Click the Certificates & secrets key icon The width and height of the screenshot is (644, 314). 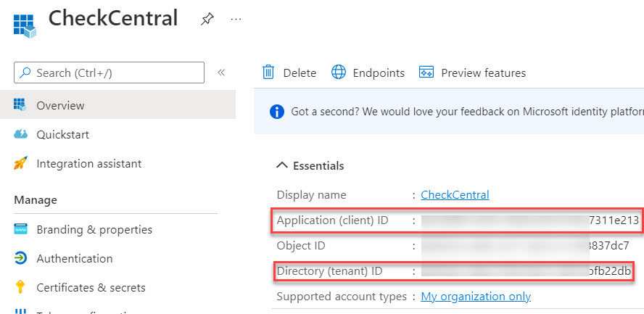click(20, 288)
